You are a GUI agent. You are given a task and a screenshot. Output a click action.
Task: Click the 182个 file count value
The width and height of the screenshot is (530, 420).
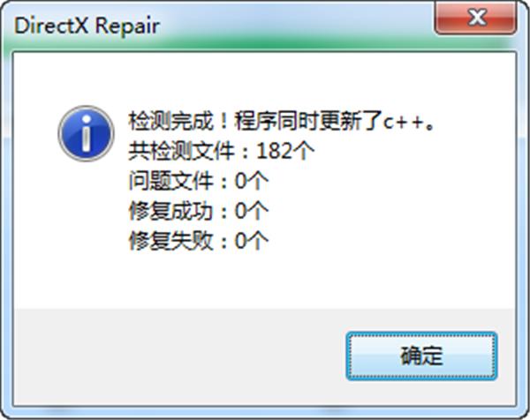285,151
